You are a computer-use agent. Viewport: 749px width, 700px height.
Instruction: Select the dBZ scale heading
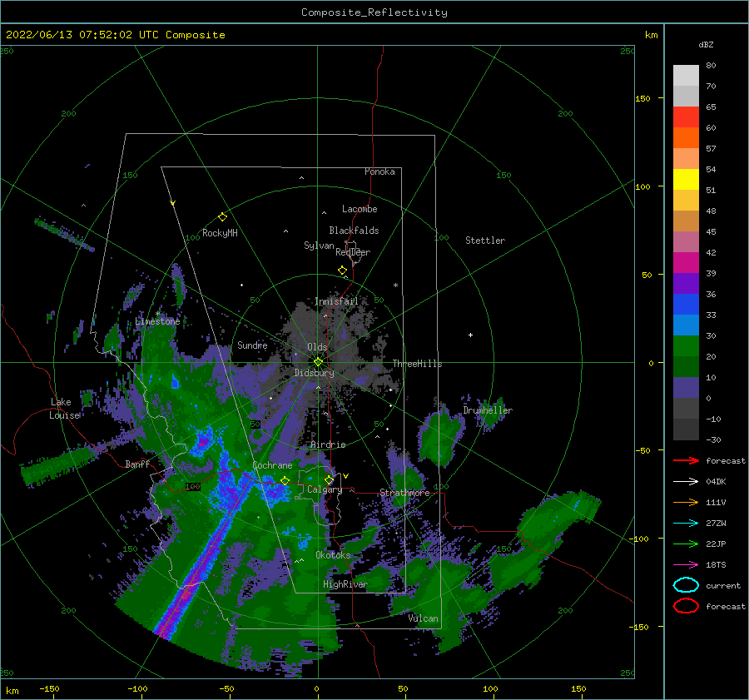click(x=706, y=44)
